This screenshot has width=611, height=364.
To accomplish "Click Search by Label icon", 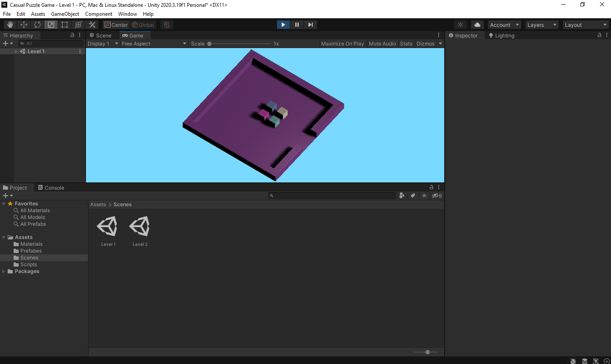I will point(413,196).
